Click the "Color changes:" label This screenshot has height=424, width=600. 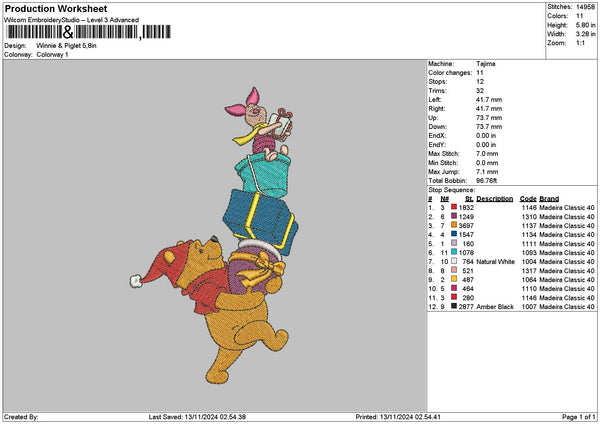[x=450, y=73]
